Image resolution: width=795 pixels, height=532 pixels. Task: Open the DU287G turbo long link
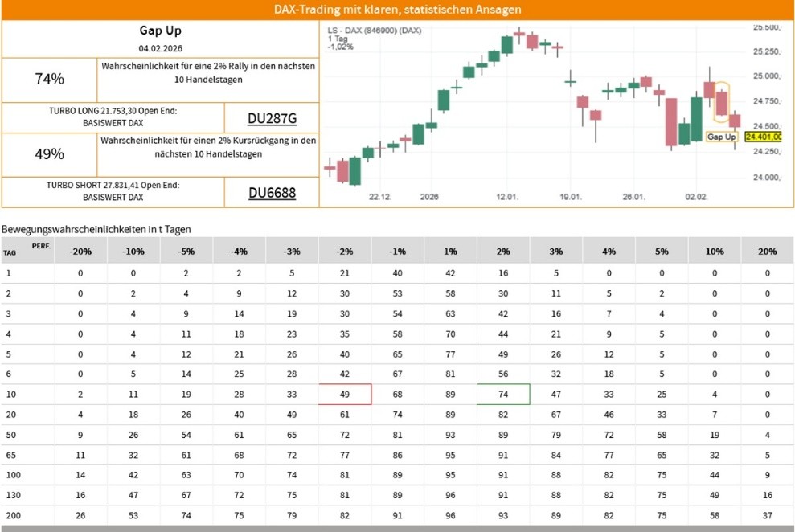pyautogui.click(x=272, y=118)
